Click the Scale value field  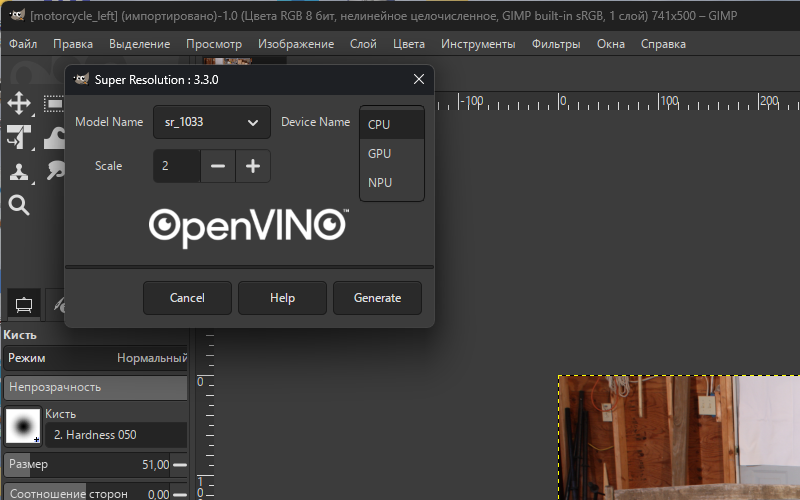(177, 166)
